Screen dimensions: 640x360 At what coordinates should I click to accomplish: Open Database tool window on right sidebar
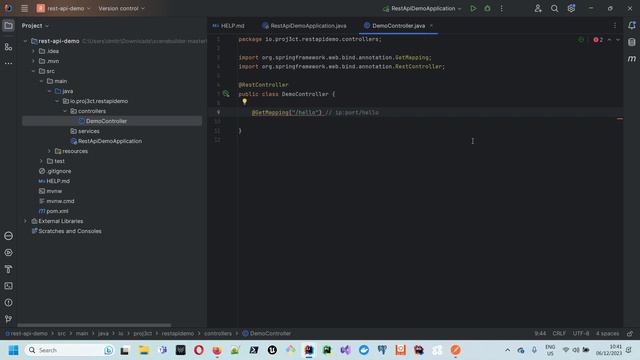tap(632, 42)
